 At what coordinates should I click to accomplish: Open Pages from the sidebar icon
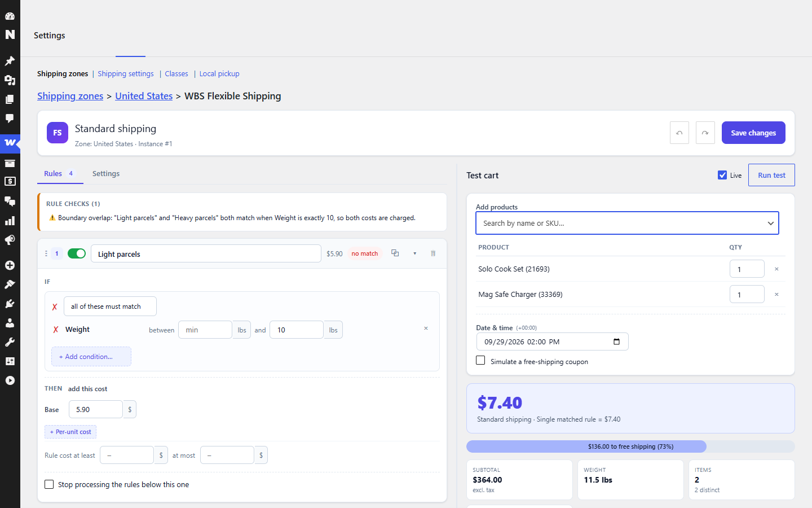[10, 99]
